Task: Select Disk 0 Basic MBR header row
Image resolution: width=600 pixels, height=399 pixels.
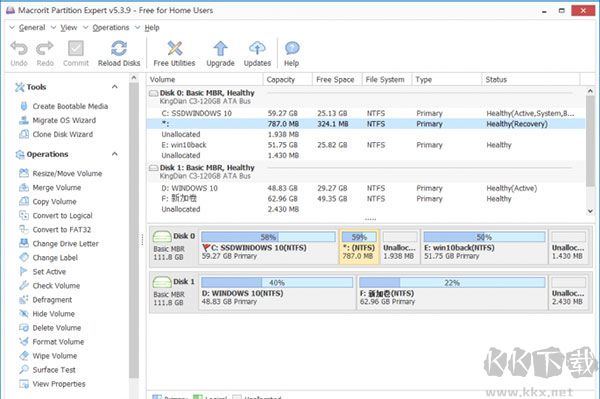Action: [366, 97]
